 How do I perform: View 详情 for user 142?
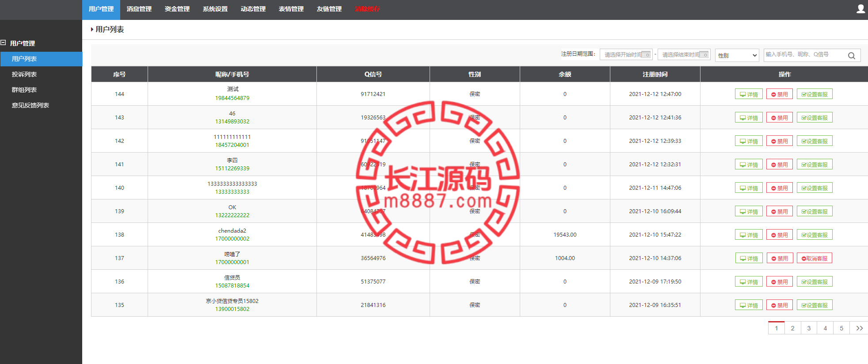point(749,141)
